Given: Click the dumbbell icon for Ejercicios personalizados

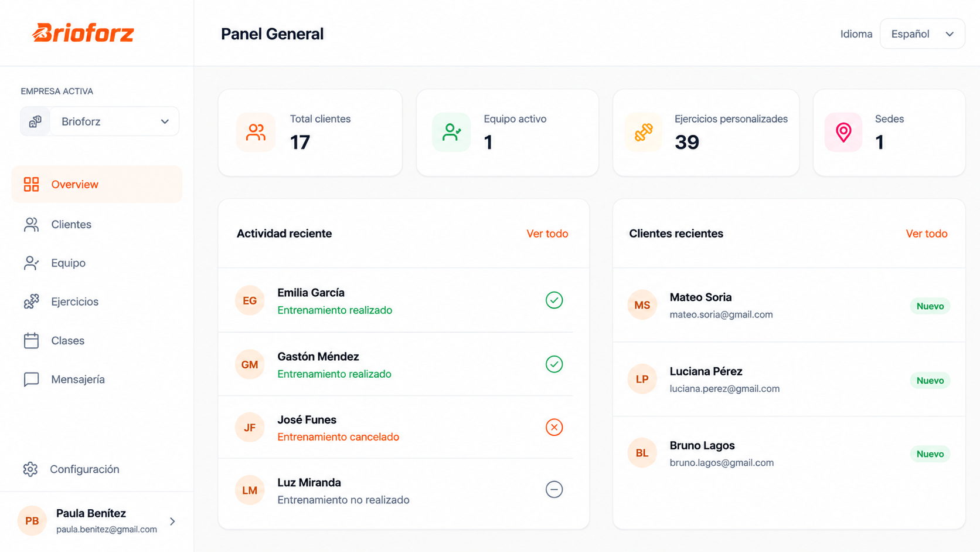Looking at the screenshot, I should pyautogui.click(x=644, y=132).
